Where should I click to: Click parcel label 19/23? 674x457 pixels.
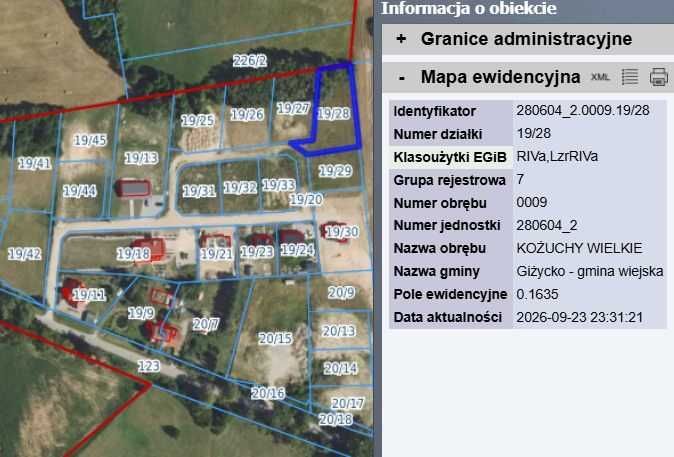point(257,252)
